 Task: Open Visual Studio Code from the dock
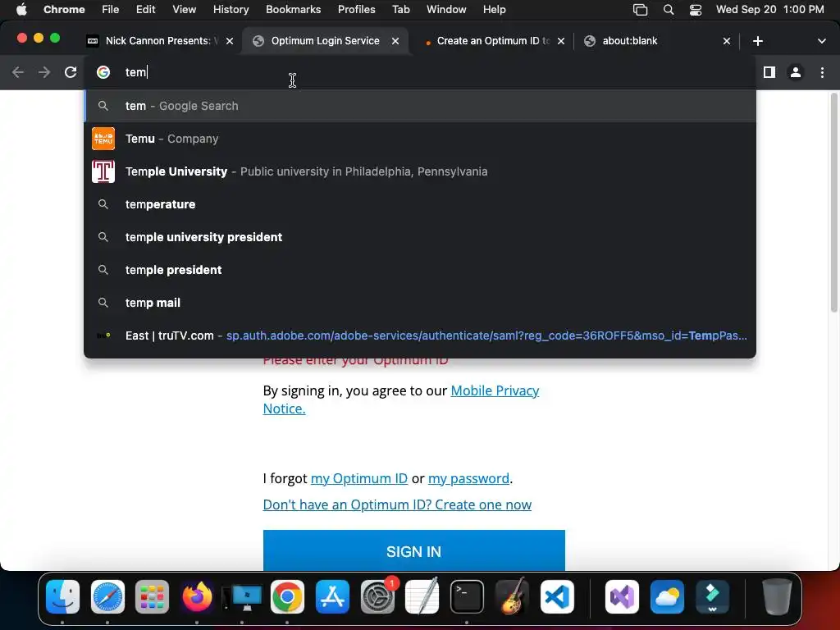tap(557, 596)
